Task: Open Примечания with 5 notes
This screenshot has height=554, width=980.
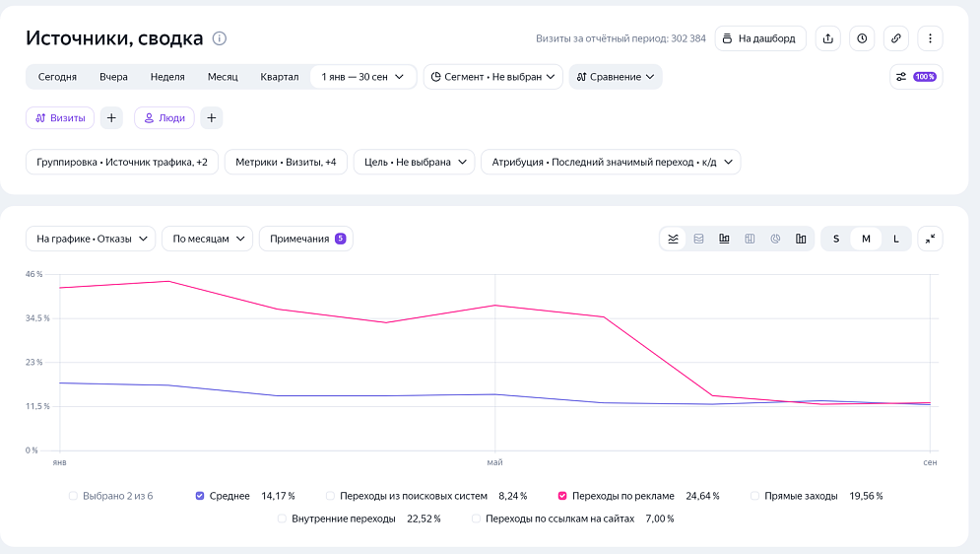Action: (x=306, y=239)
